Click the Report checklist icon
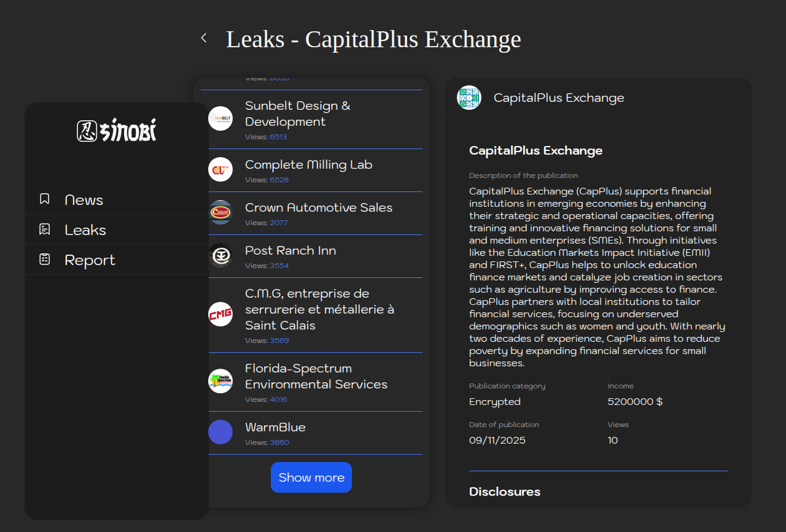The width and height of the screenshot is (786, 532). [44, 259]
